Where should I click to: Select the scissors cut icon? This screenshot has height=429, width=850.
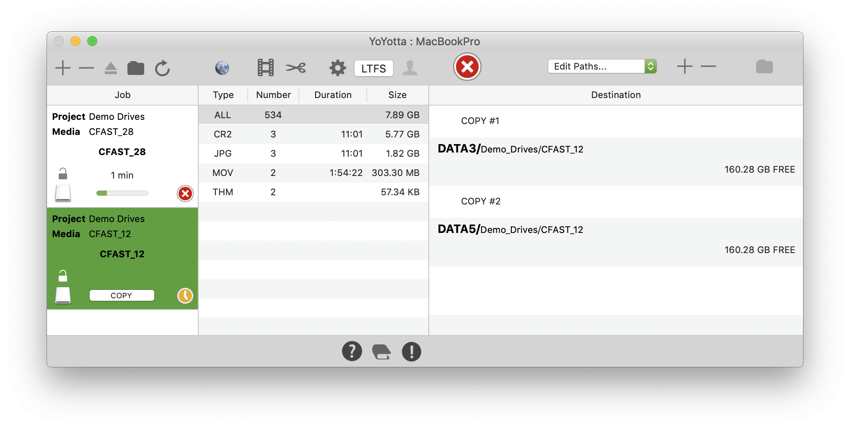pyautogui.click(x=296, y=68)
